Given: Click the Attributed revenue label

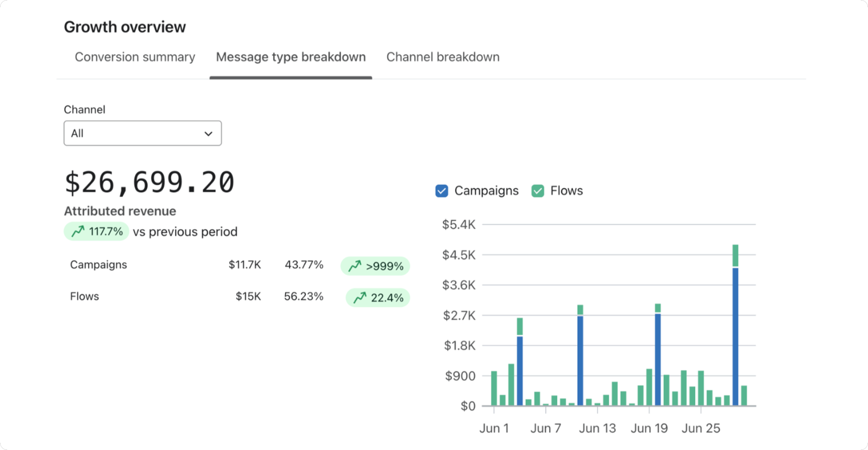Looking at the screenshot, I should click(x=120, y=211).
